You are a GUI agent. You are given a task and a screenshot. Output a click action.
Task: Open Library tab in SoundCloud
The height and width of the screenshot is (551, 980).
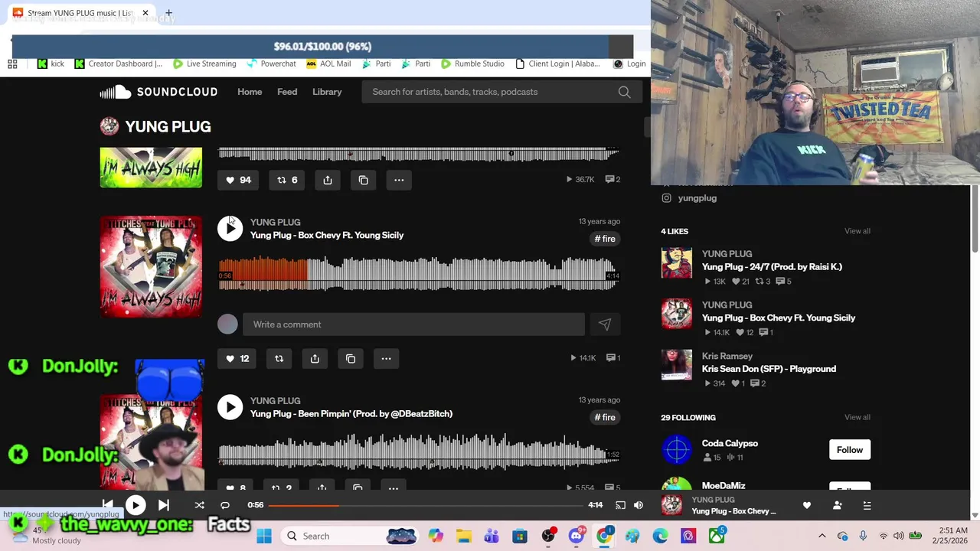click(x=327, y=92)
